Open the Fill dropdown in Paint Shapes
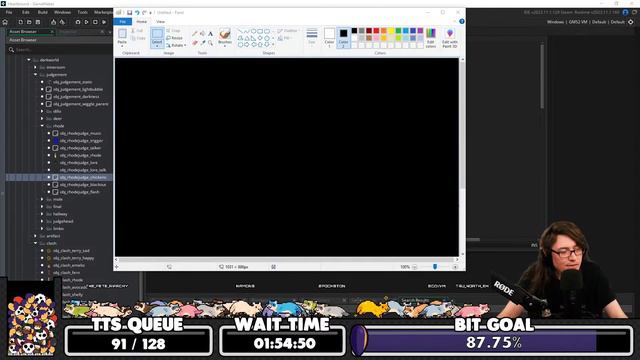The image size is (640, 360). (284, 38)
